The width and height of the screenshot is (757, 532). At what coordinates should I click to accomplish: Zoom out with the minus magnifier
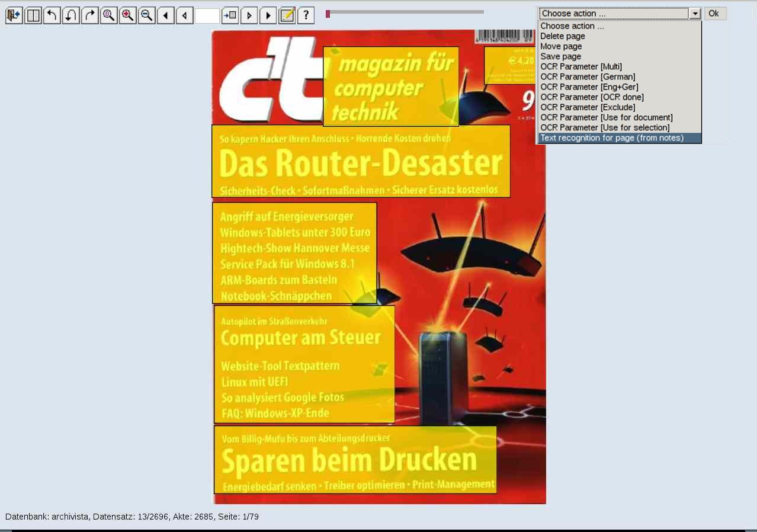click(x=147, y=15)
